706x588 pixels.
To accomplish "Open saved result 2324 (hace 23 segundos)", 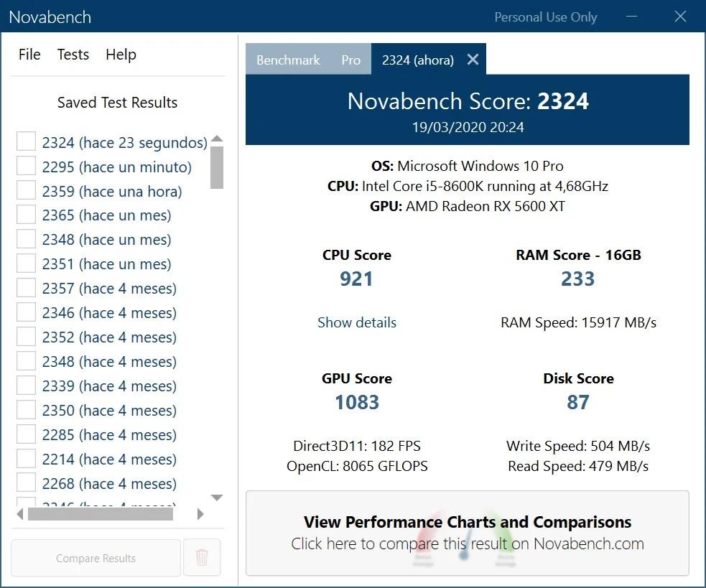I will [125, 142].
